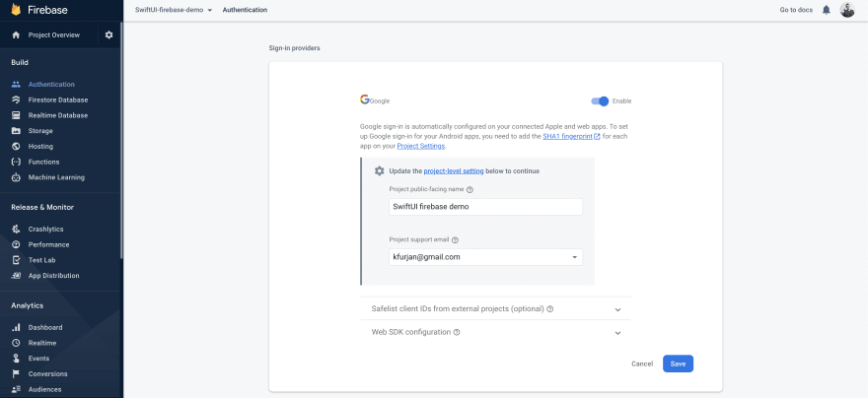
Task: Click the Audiences icon
Action: (x=16, y=389)
